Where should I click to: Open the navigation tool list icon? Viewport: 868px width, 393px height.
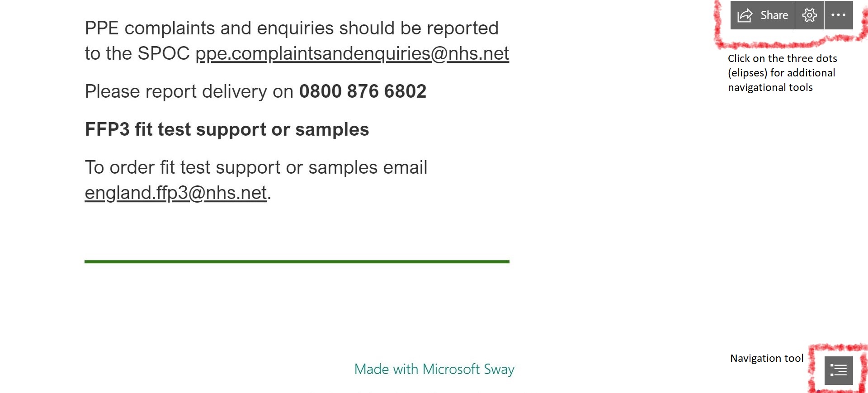(839, 370)
